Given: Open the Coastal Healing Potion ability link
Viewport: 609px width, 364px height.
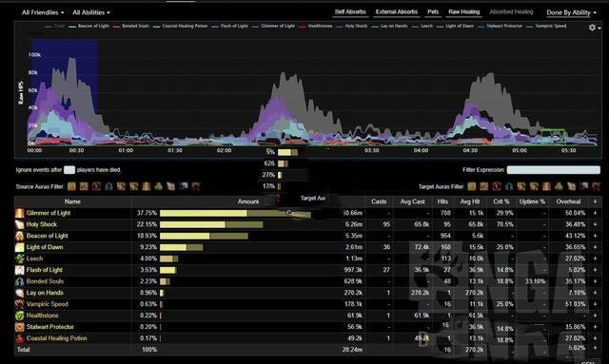Looking at the screenshot, I should click(57, 338).
